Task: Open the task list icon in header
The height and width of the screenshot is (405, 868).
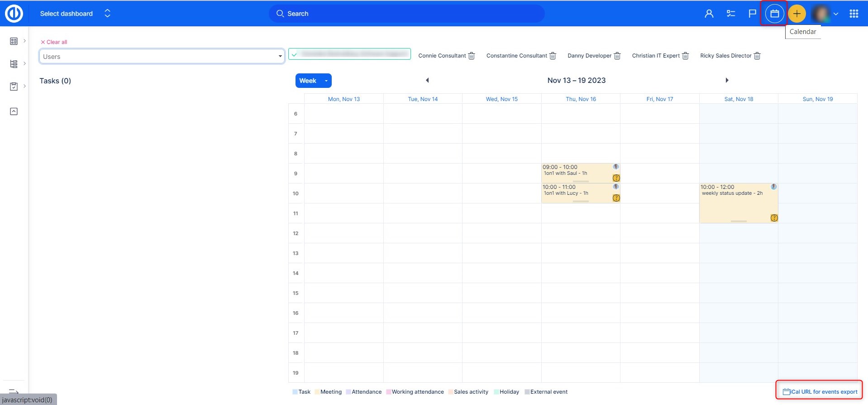Action: [730, 14]
